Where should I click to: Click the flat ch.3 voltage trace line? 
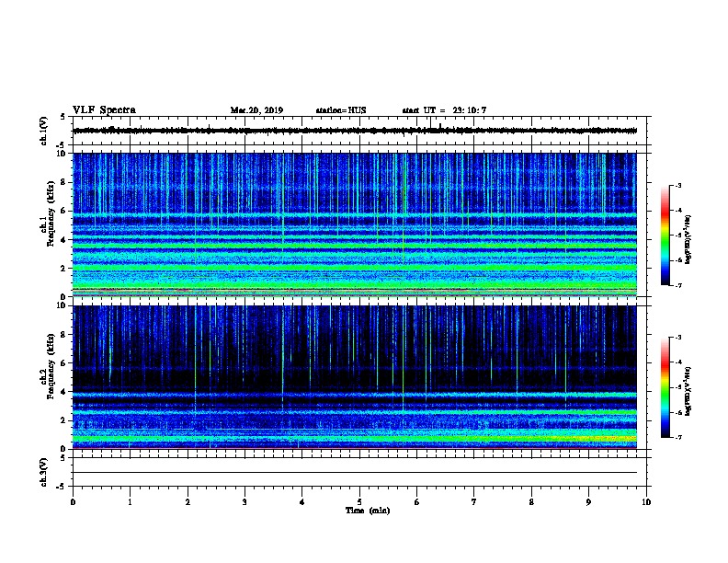(355, 473)
